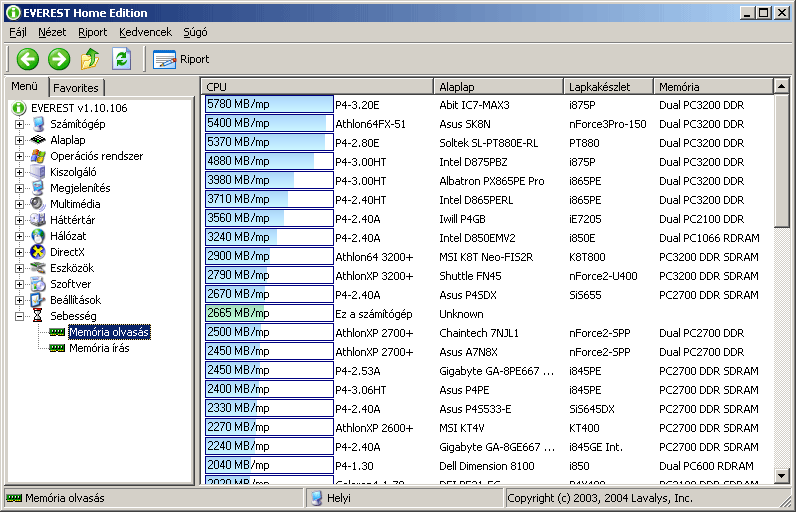This screenshot has height=512, width=796.
Task: Open the Fájl menu
Action: click(18, 32)
